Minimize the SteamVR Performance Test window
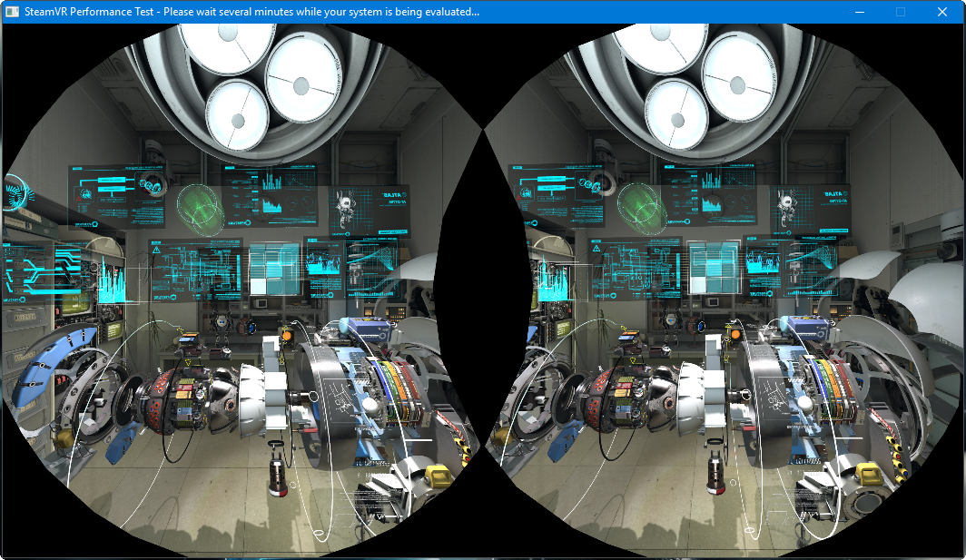 tap(859, 12)
